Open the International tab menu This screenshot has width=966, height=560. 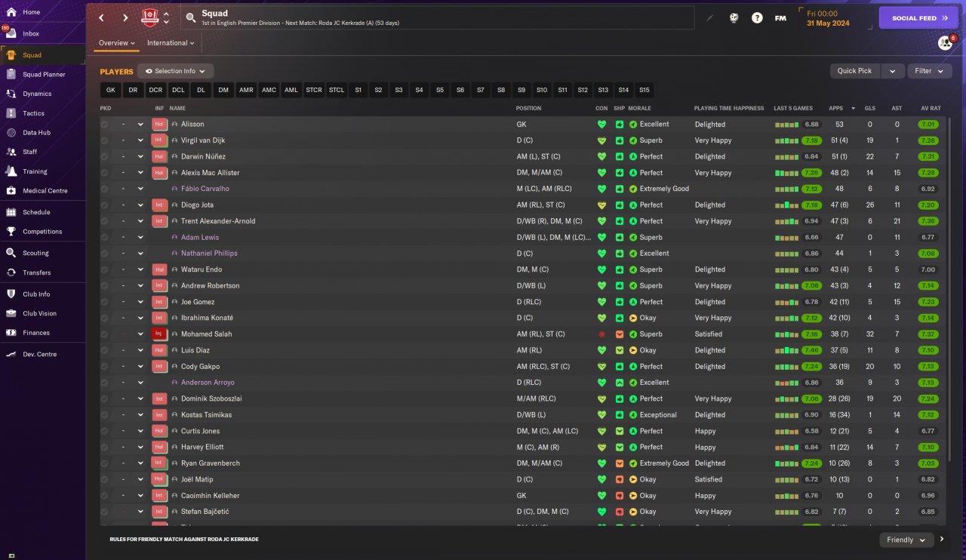tap(171, 43)
